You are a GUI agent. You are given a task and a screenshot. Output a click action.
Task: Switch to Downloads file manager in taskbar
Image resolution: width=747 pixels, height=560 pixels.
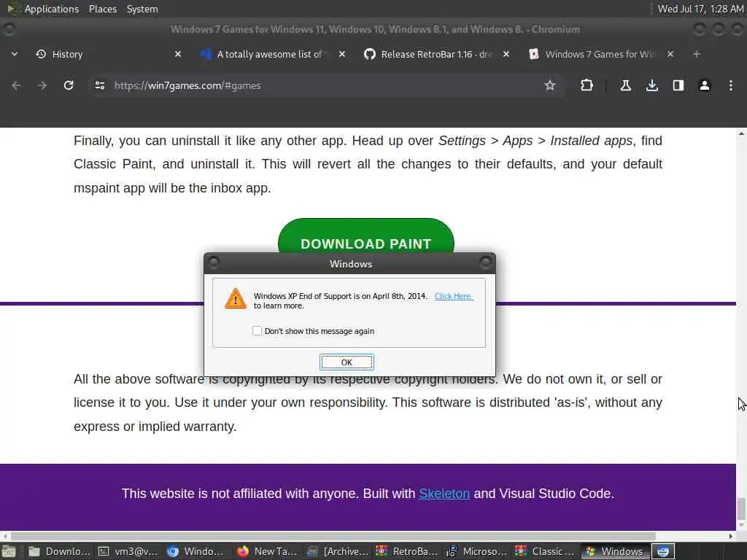click(60, 551)
